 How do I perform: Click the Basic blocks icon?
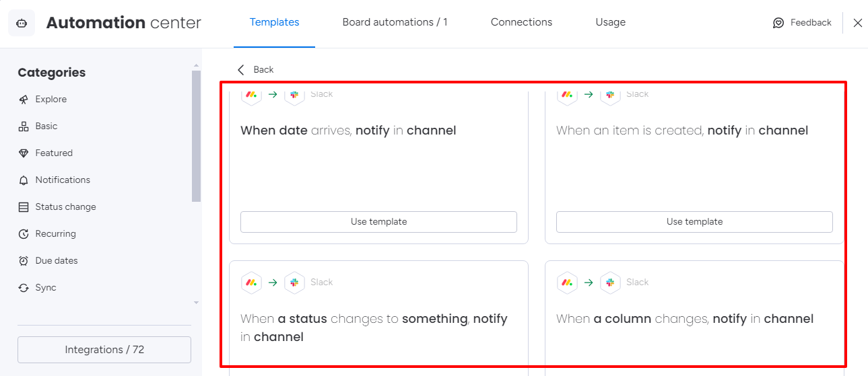coord(24,126)
